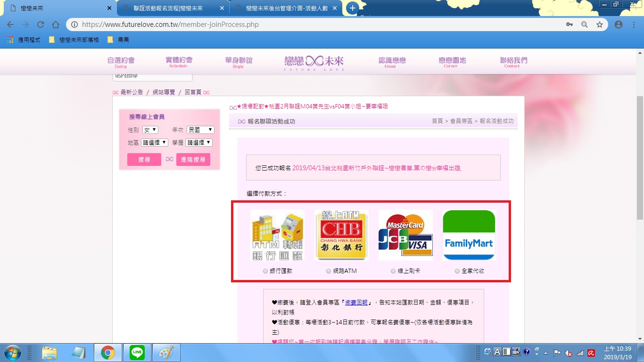Click the ATM 轉帳 銀行匯款 image

point(277,235)
